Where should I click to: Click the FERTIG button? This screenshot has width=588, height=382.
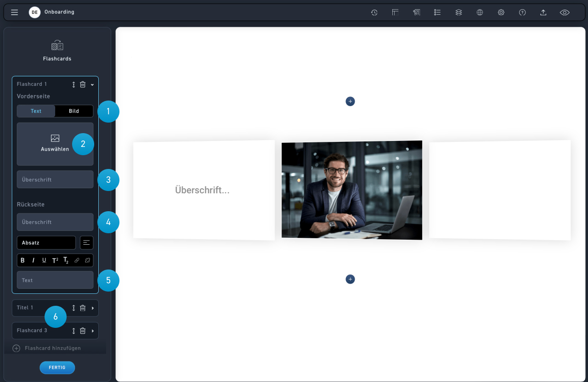[57, 368]
